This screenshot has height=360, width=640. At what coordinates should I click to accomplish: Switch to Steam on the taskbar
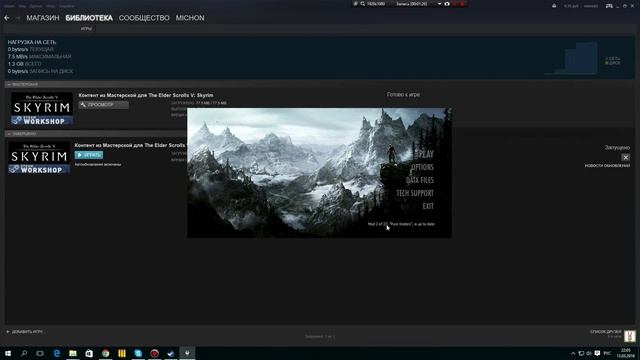(171, 353)
